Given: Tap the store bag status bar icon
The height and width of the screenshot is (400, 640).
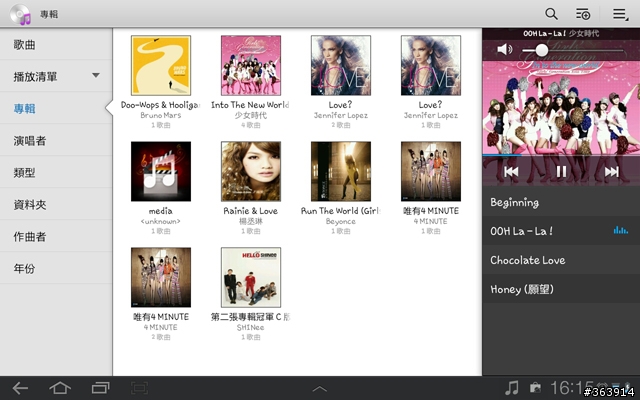Looking at the screenshot, I should coord(535,388).
